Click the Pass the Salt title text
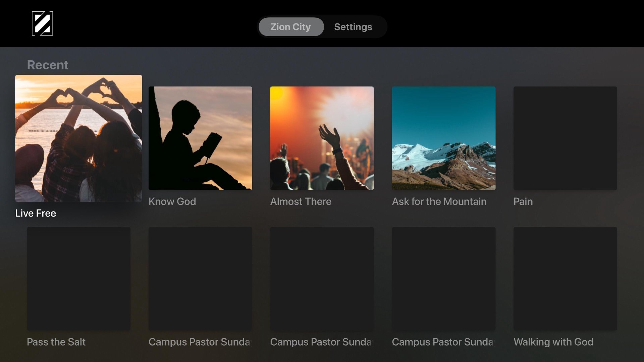Viewport: 644px width, 362px height. (x=56, y=342)
